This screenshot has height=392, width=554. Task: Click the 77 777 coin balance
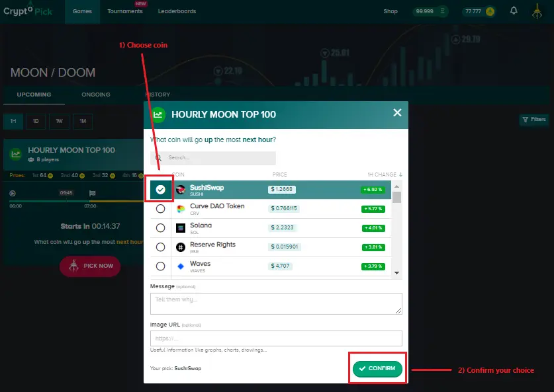click(473, 11)
